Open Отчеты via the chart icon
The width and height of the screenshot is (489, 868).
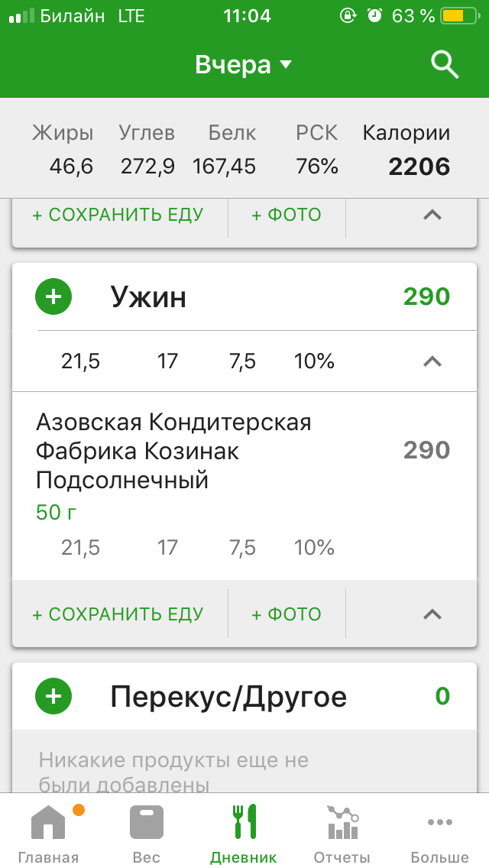coord(342,821)
